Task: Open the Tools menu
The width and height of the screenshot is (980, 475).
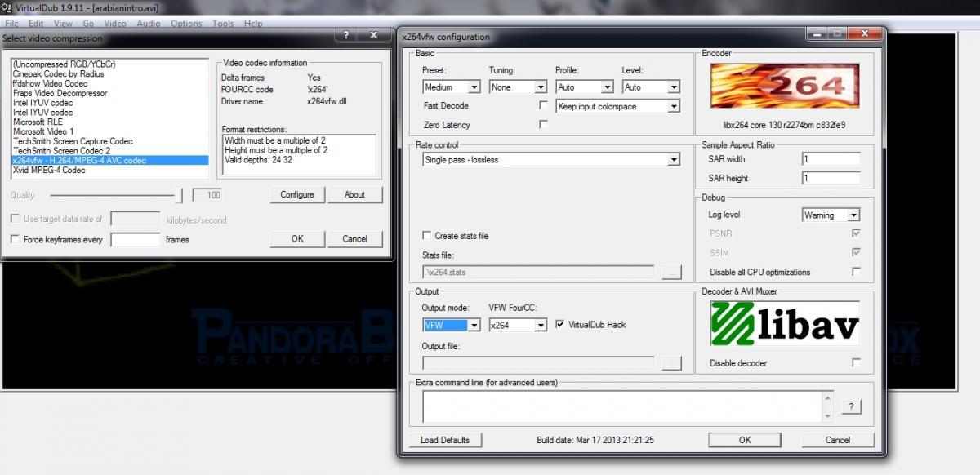Action: tap(223, 24)
